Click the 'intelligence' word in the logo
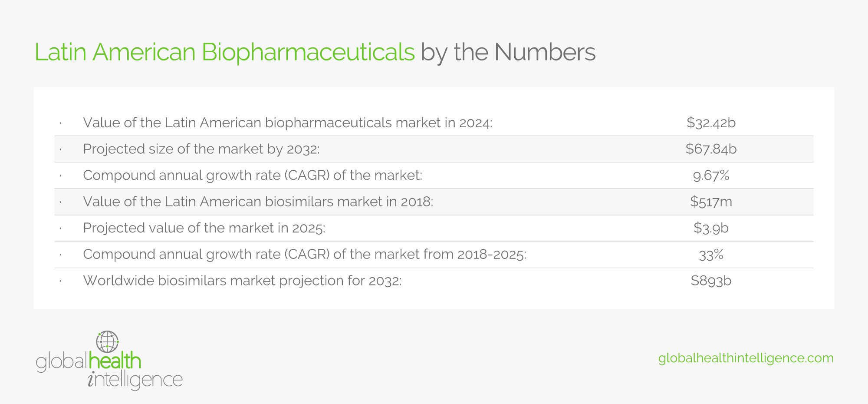The height and width of the screenshot is (404, 868). [x=135, y=380]
